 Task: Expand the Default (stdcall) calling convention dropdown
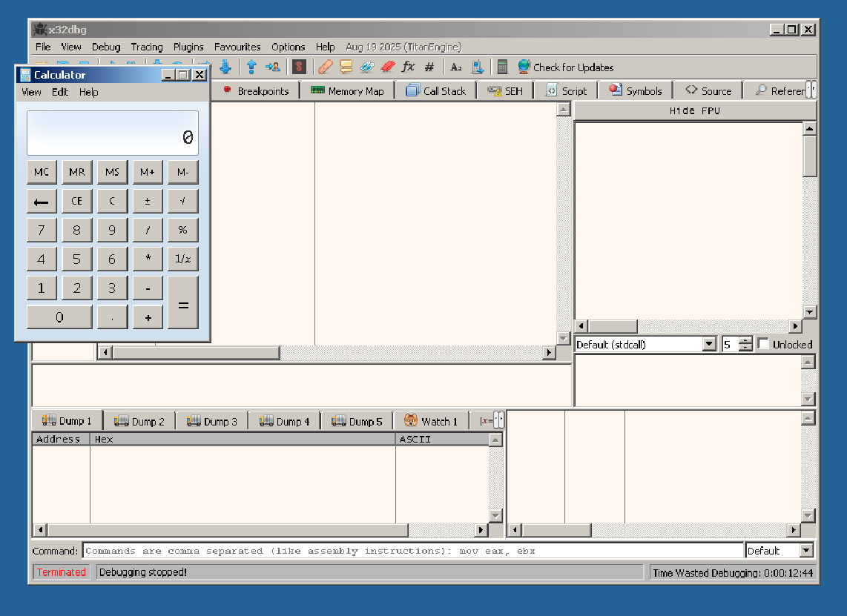(x=709, y=344)
